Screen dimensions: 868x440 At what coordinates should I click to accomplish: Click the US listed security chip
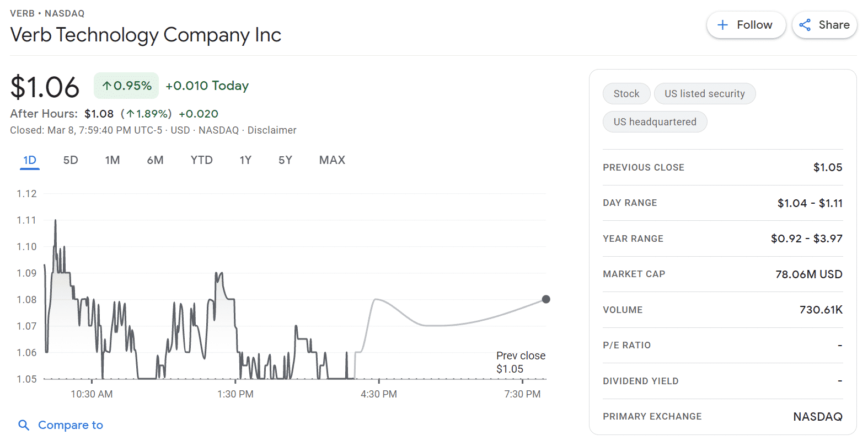pos(705,94)
